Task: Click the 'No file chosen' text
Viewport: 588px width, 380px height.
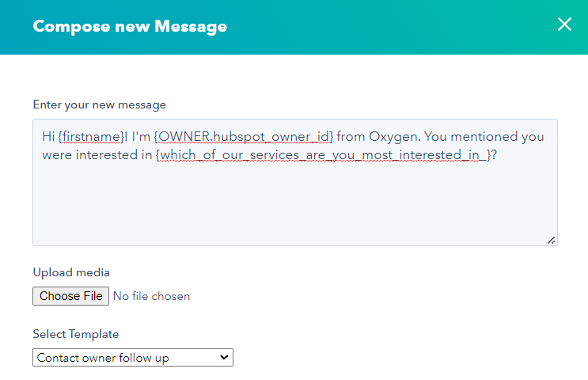Action: (x=151, y=296)
